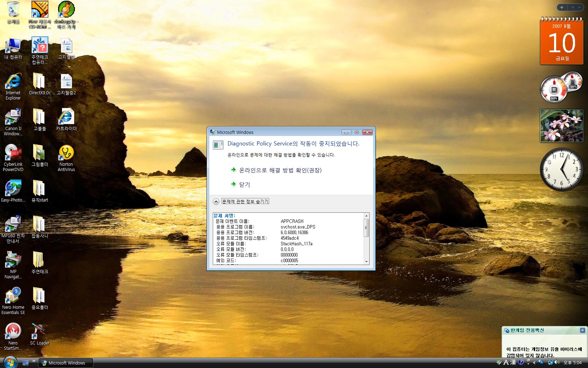588x368 pixels.
Task: Open the Recycle Bin desktop icon
Action: tap(13, 13)
